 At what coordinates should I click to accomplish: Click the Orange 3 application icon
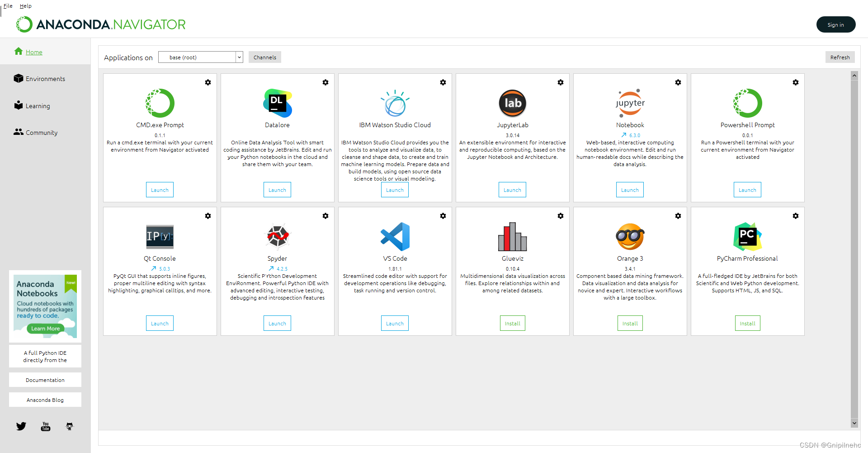click(630, 237)
